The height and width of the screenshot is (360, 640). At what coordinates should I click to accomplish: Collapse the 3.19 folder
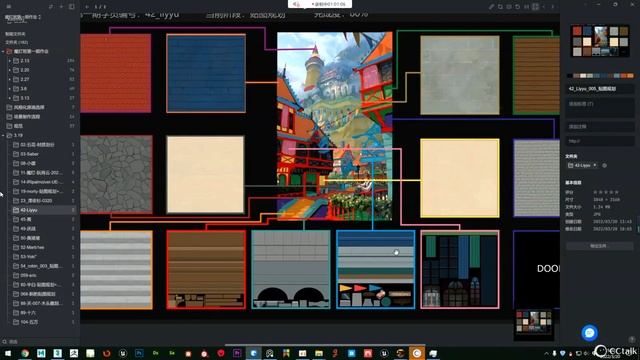(x=3, y=135)
